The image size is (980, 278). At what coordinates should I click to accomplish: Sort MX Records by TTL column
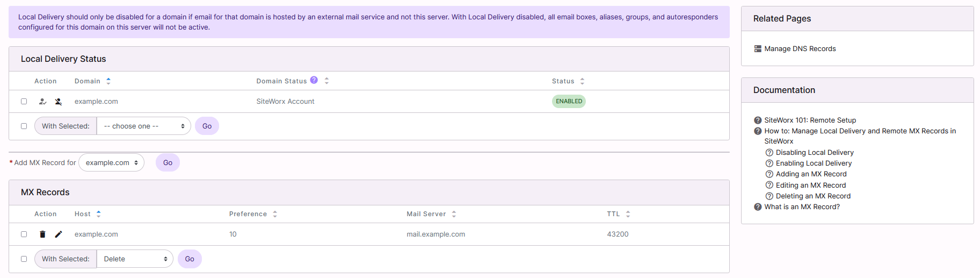point(628,214)
